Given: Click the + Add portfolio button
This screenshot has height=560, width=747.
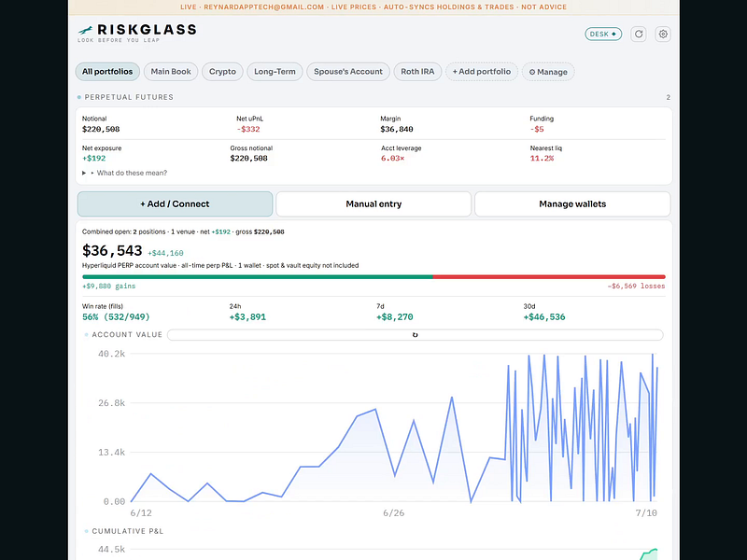Looking at the screenshot, I should (482, 72).
